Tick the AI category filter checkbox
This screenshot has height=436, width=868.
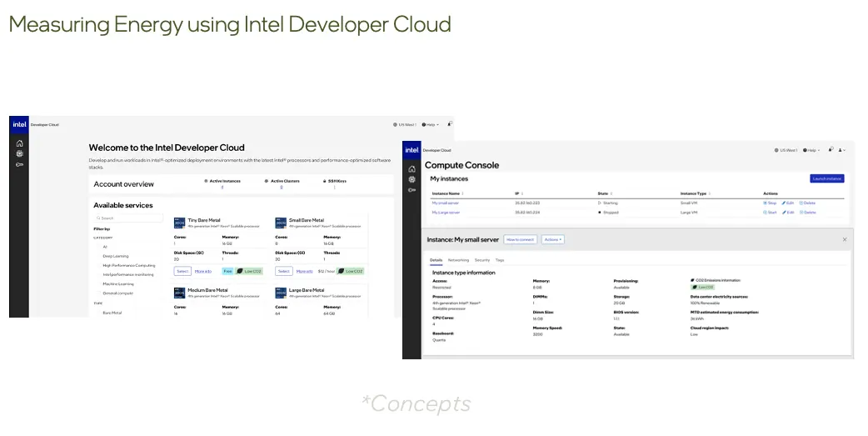click(100, 247)
